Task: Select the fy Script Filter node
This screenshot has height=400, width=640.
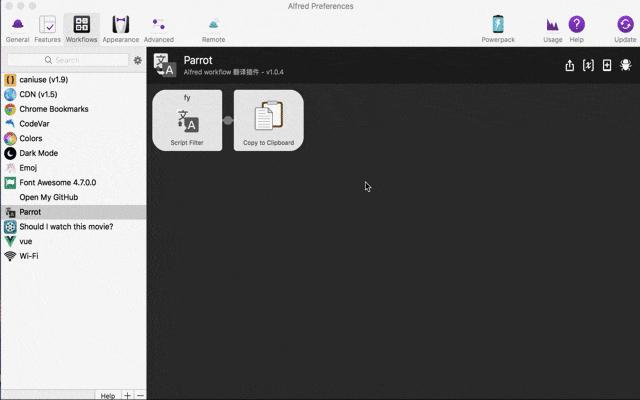Action: coord(187,120)
